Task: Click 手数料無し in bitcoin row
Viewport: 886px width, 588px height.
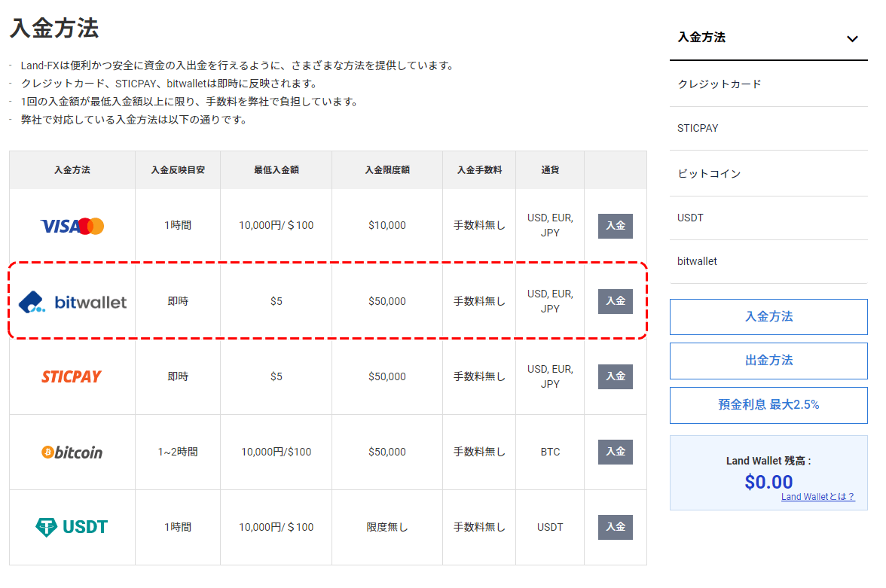Action: (479, 452)
